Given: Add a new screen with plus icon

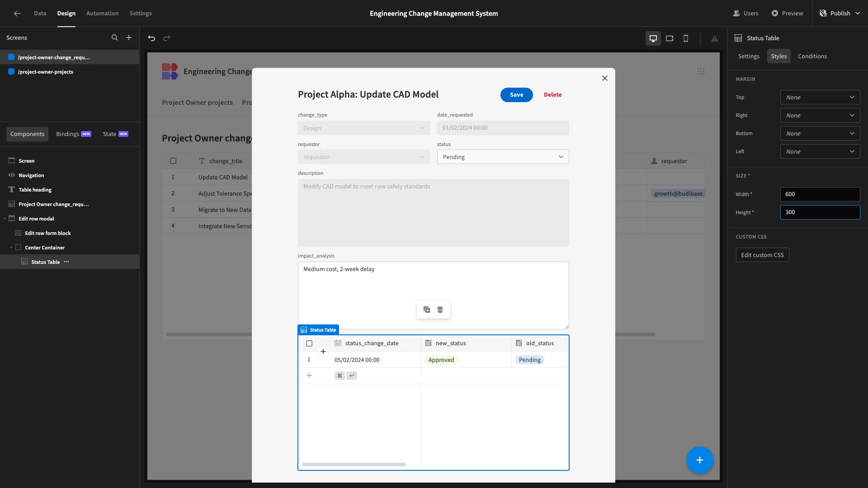Looking at the screenshot, I should pos(129,38).
